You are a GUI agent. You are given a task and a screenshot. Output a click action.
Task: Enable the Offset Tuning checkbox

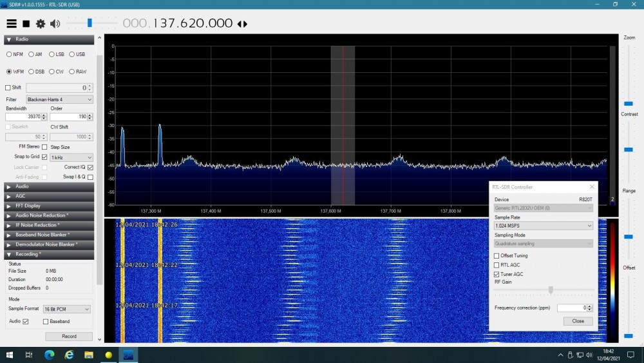(497, 256)
